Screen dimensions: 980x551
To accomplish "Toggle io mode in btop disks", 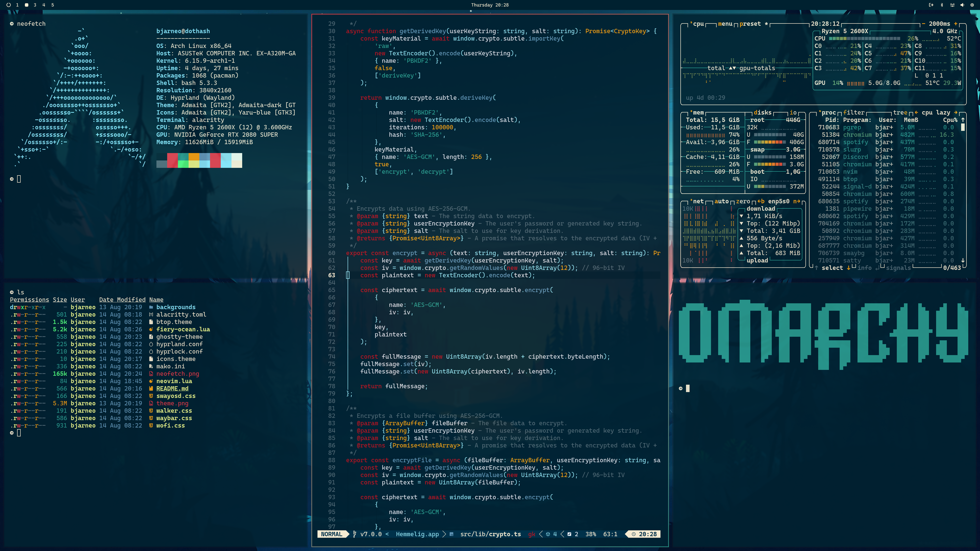I will point(793,112).
